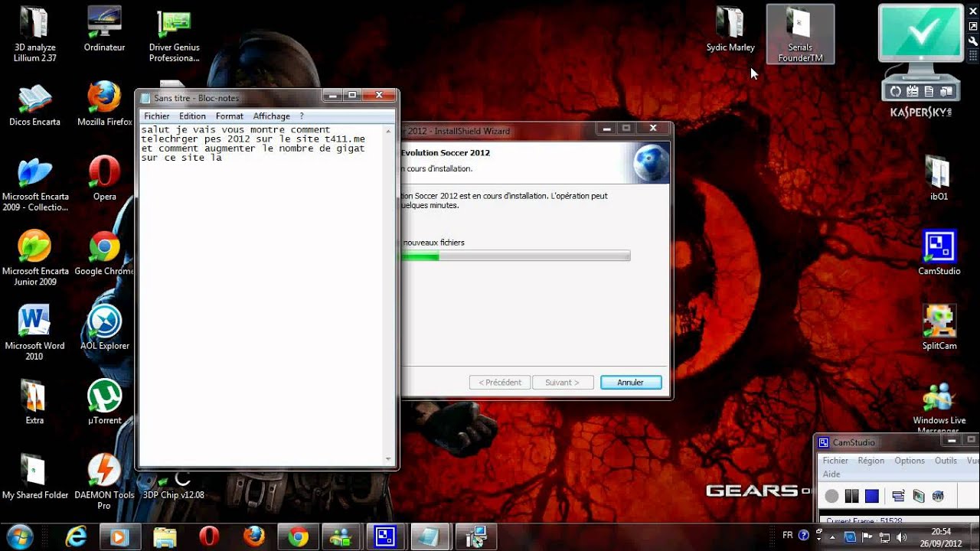Click Kaspersky gadget update icon

(x=896, y=92)
